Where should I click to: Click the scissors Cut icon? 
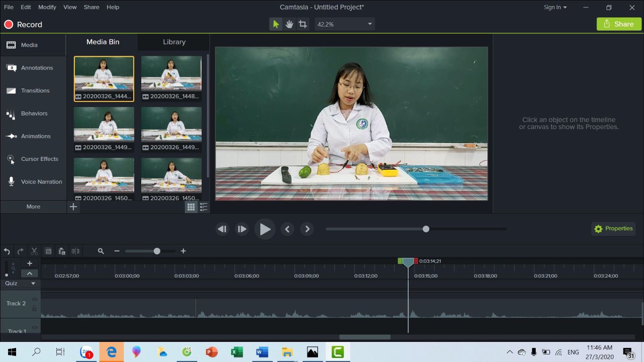point(34,251)
